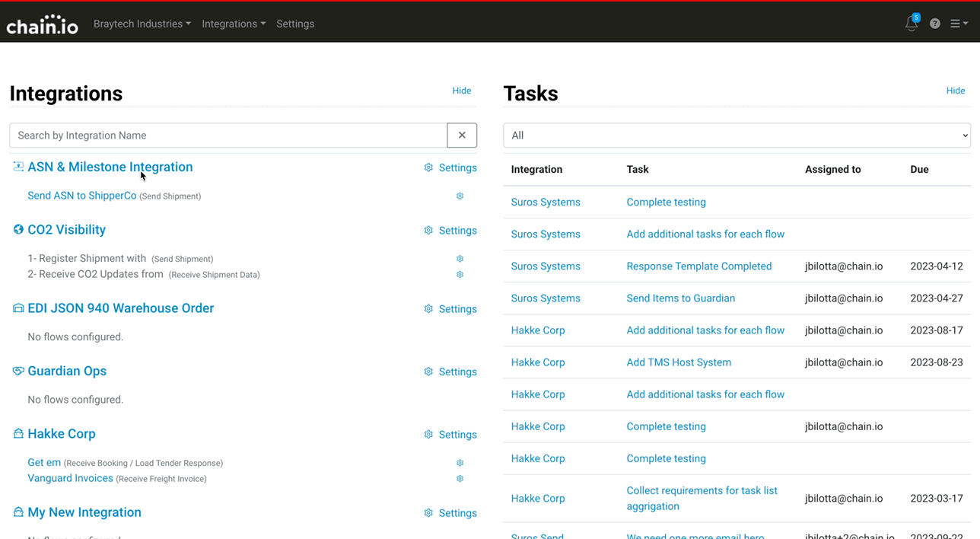Open CO2 Visibility integration
980x539 pixels.
tap(67, 230)
